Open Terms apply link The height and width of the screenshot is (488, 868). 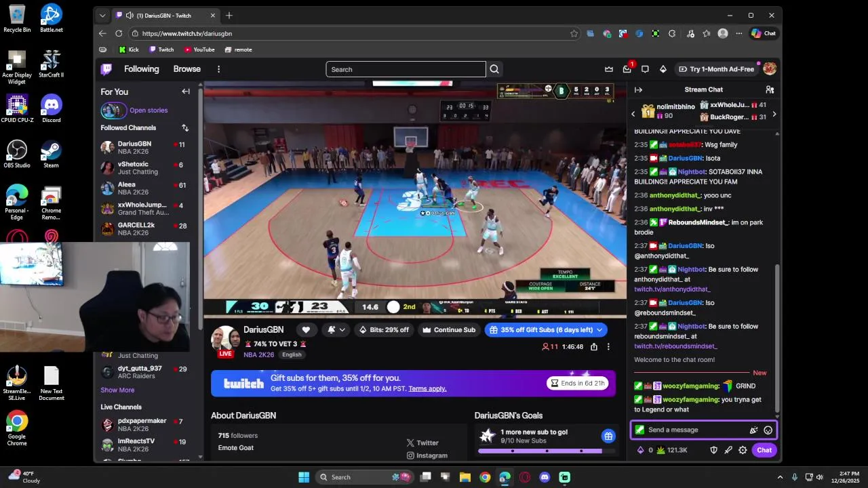click(x=427, y=388)
